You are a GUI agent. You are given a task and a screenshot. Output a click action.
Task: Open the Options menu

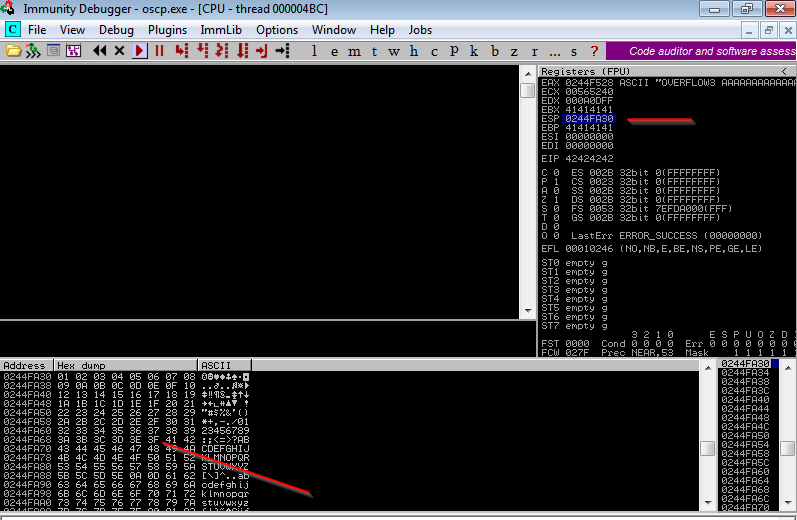click(277, 30)
